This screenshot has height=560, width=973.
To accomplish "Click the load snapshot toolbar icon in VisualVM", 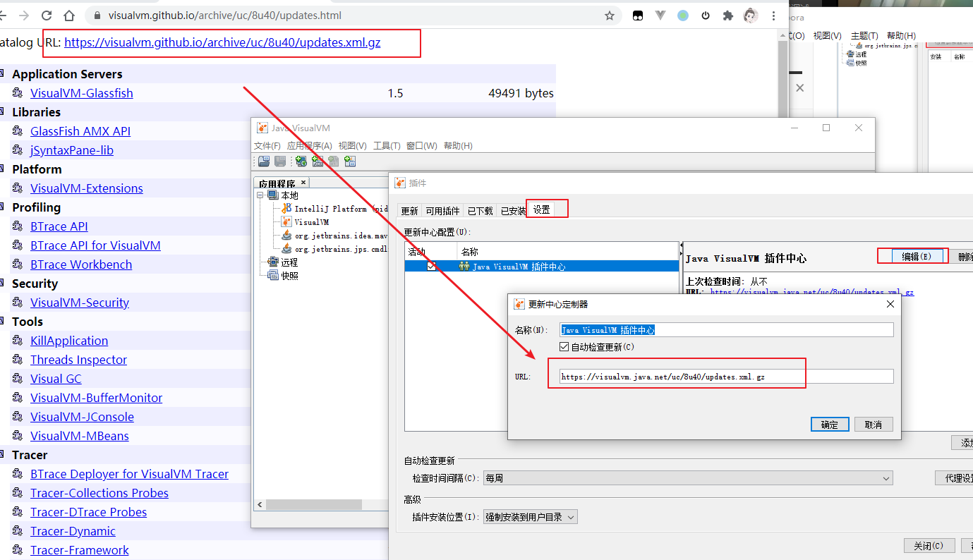I will pos(264,161).
